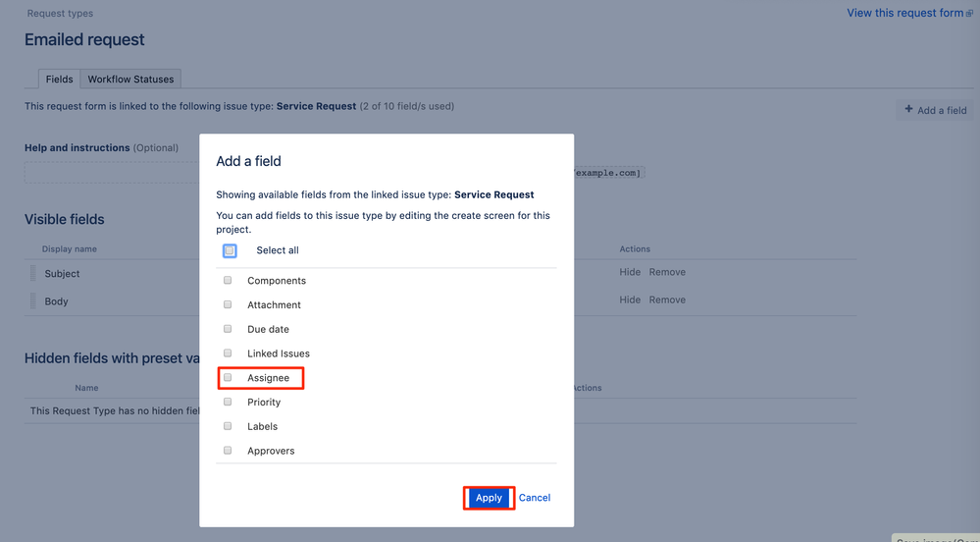Image resolution: width=980 pixels, height=542 pixels.
Task: Click the plus icon on Add a field
Action: click(x=908, y=109)
